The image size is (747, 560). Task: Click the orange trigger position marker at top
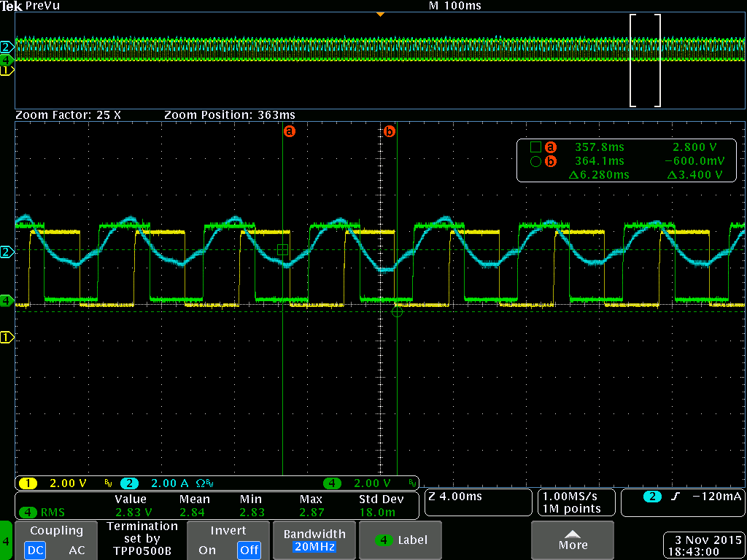click(379, 15)
